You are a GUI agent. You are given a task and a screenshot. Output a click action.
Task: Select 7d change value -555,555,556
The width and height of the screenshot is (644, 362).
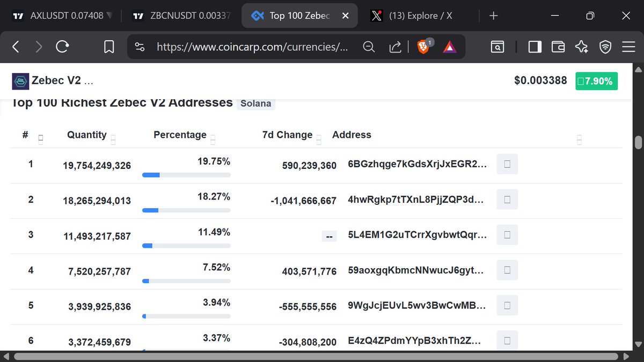[308, 307]
